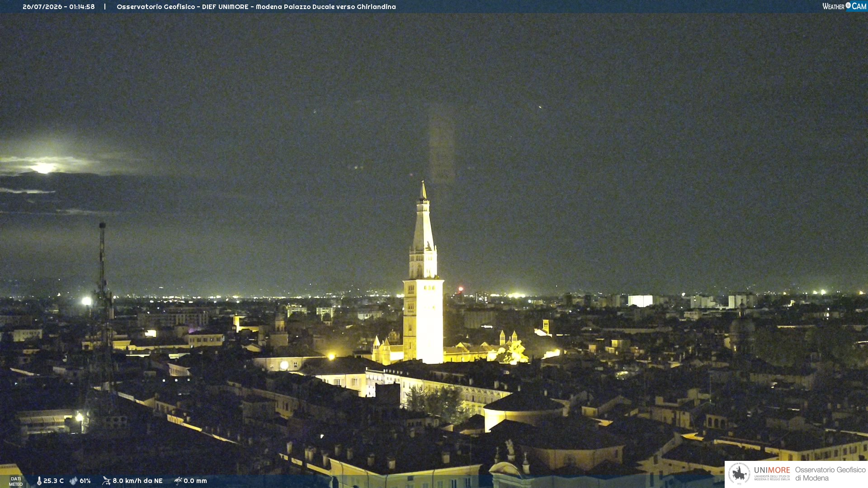Click the 25.3 C temperature reading

pos(53,481)
